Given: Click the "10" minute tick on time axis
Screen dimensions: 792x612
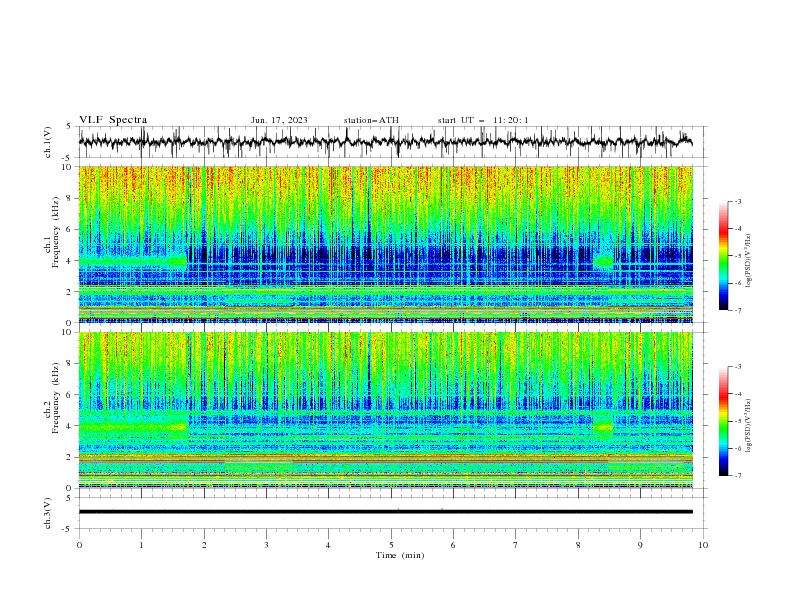Looking at the screenshot, I should pos(703,545).
